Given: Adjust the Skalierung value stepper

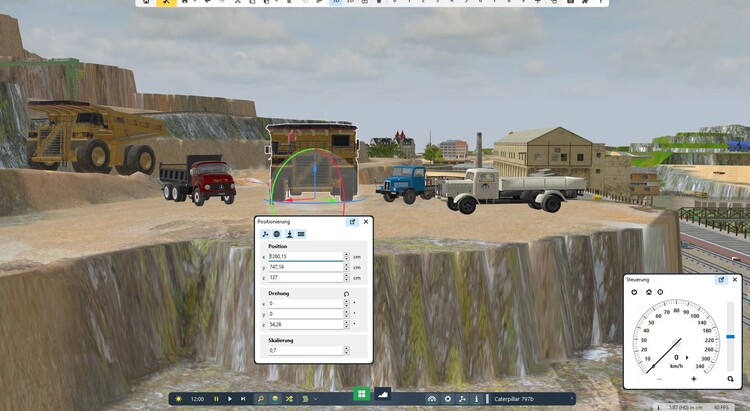Looking at the screenshot, I should tap(346, 351).
